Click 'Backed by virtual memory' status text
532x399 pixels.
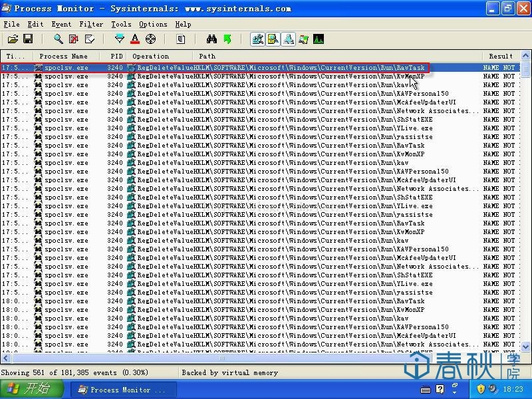pos(229,372)
